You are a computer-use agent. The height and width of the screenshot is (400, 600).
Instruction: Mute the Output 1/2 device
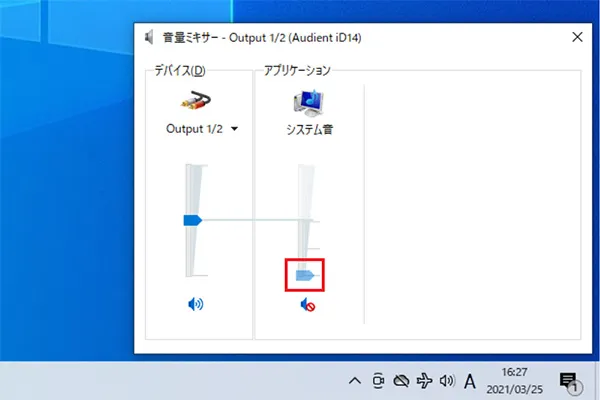194,304
